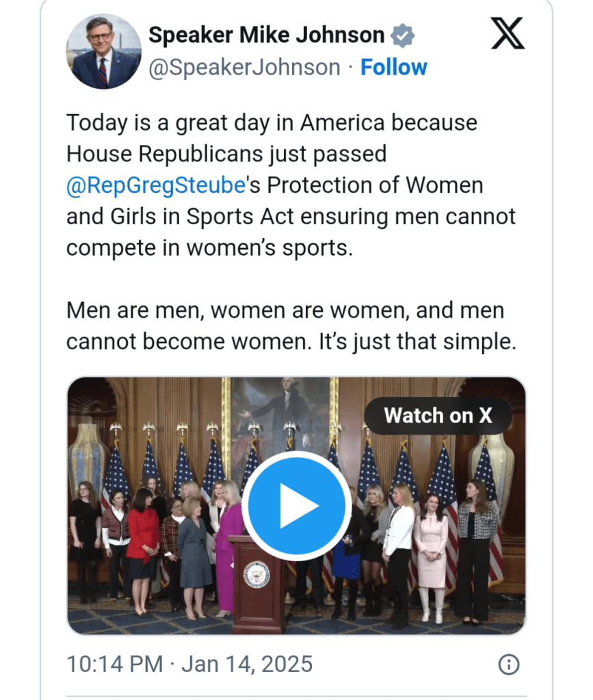Open the X logo in tweet corner
This screenshot has width=593, height=700.
[x=508, y=33]
